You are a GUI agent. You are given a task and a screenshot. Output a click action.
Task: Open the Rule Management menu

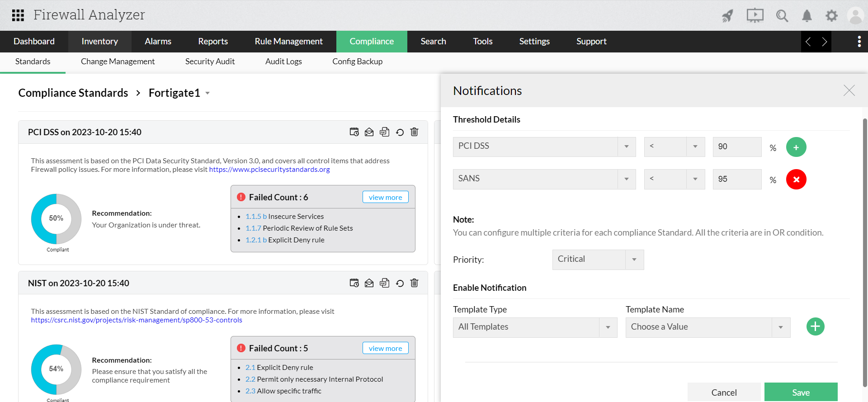288,42
